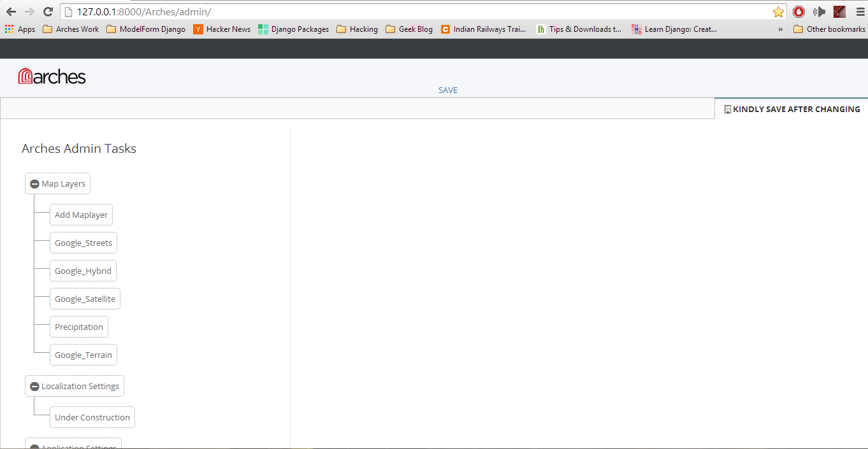Open the Other bookmarks folder
868x449 pixels.
click(x=829, y=29)
